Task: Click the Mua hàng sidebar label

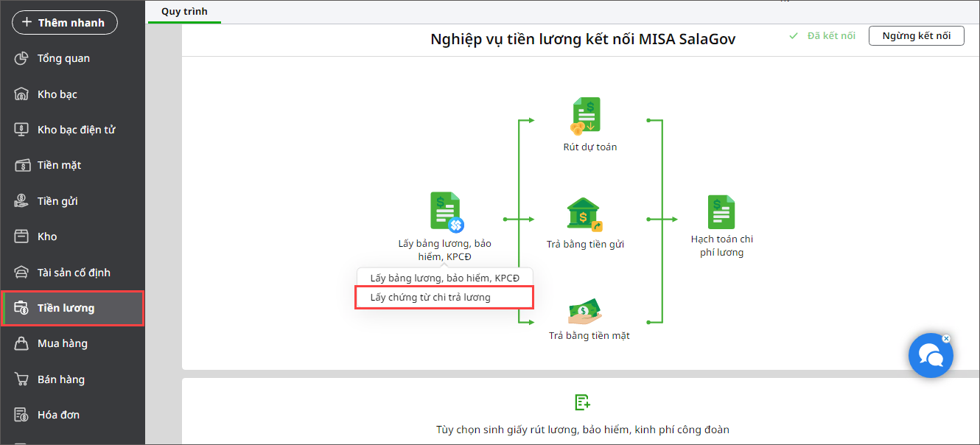Action: pyautogui.click(x=63, y=343)
